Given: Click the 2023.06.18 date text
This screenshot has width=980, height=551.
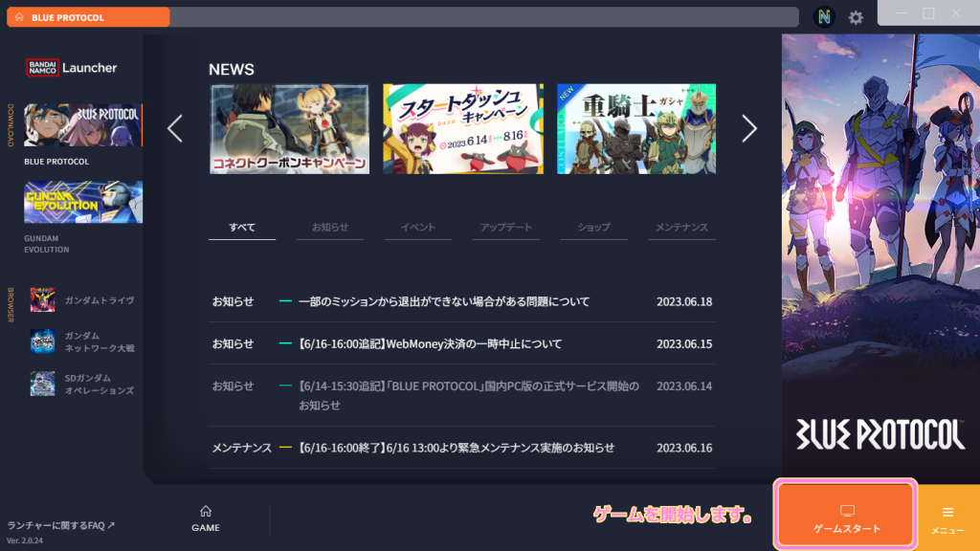Looking at the screenshot, I should [x=683, y=301].
